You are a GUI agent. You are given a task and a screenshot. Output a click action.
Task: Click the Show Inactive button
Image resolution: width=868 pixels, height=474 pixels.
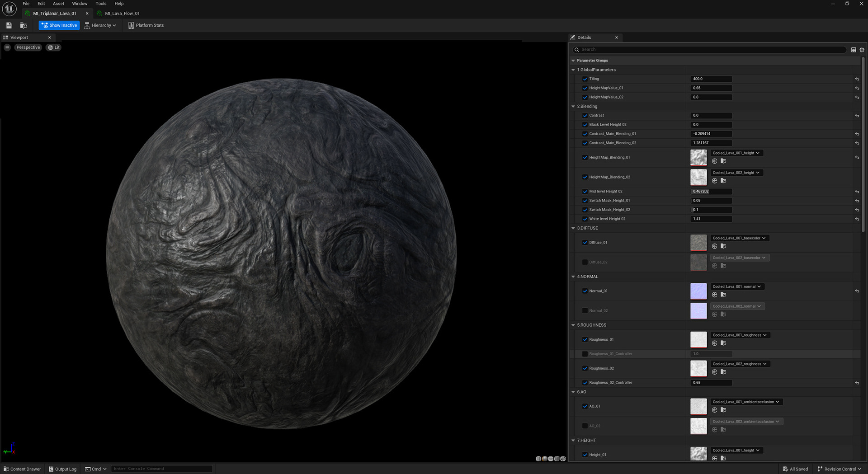pyautogui.click(x=59, y=25)
